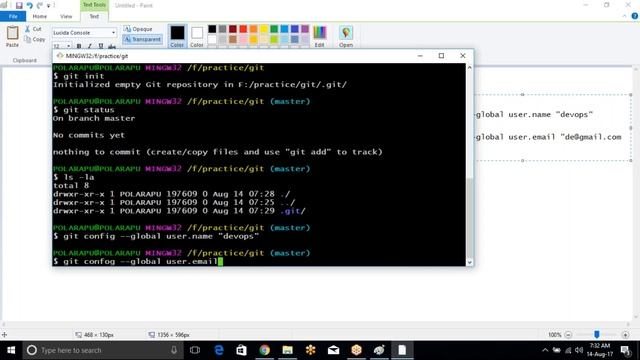Pick the purple color swatch
640x360 pixels.
[305, 29]
